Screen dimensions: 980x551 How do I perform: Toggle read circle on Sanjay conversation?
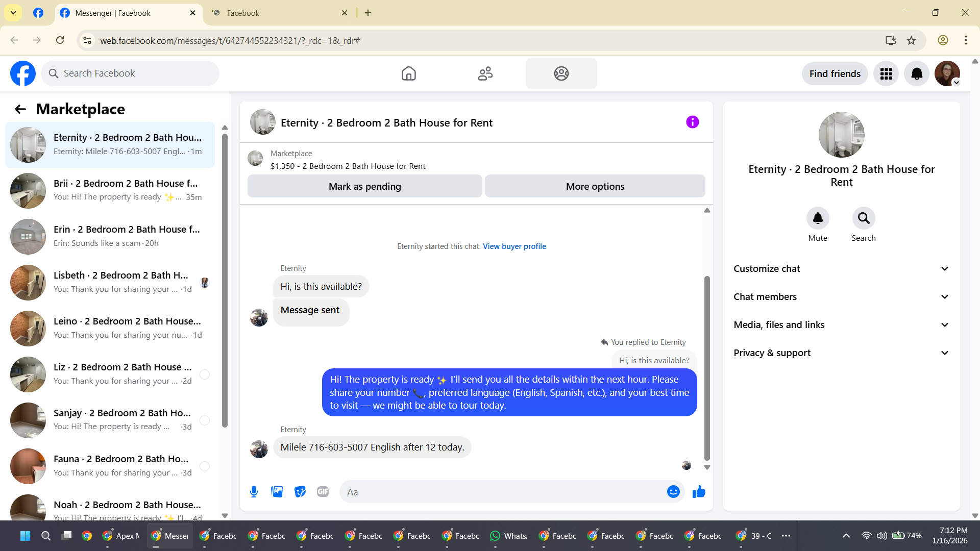205,420
